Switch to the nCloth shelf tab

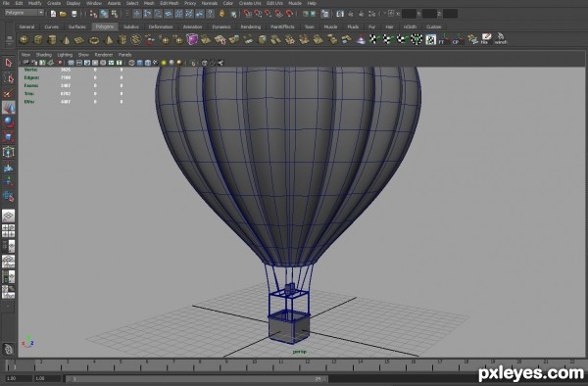point(410,27)
